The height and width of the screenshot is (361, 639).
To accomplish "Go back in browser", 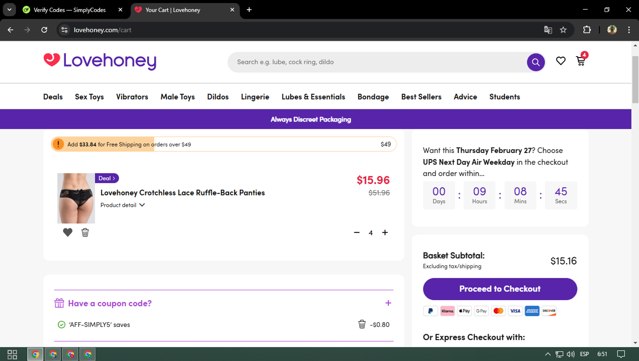I will click(11, 30).
